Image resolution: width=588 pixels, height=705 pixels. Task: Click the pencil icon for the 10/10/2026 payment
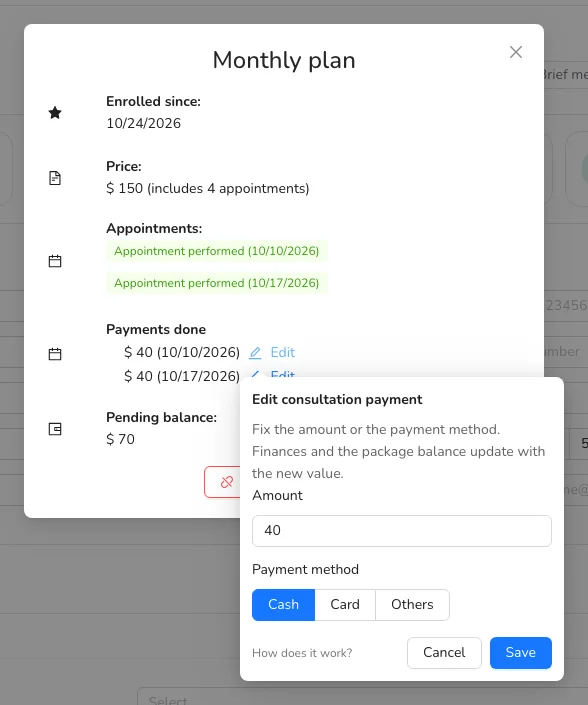point(255,353)
